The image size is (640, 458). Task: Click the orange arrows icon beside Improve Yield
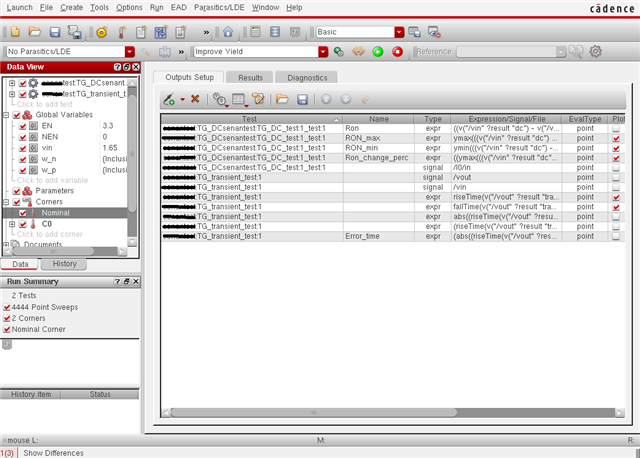(x=358, y=52)
